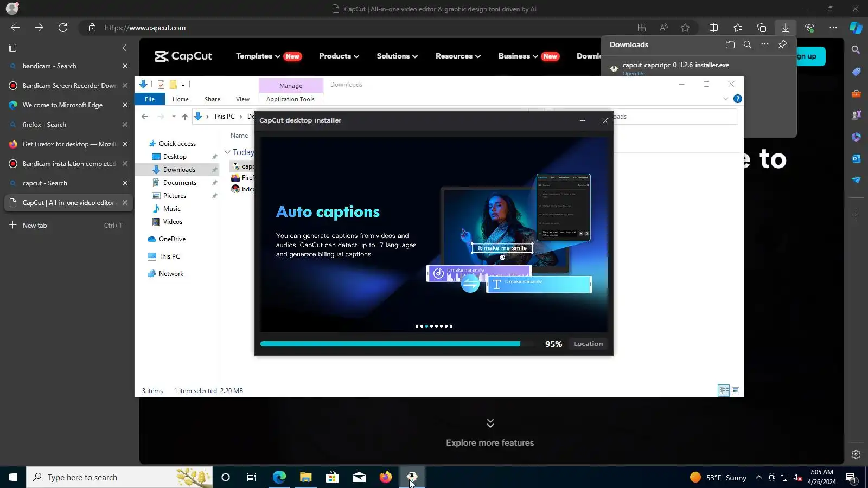
Task: Open downloads folder icon in Downloads panel
Action: coord(730,44)
